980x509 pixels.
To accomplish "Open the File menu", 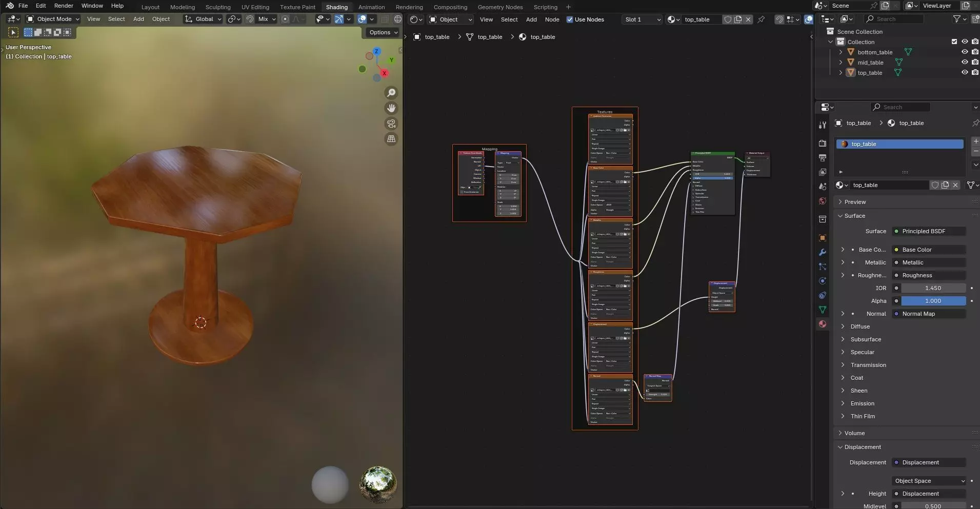I will (23, 6).
